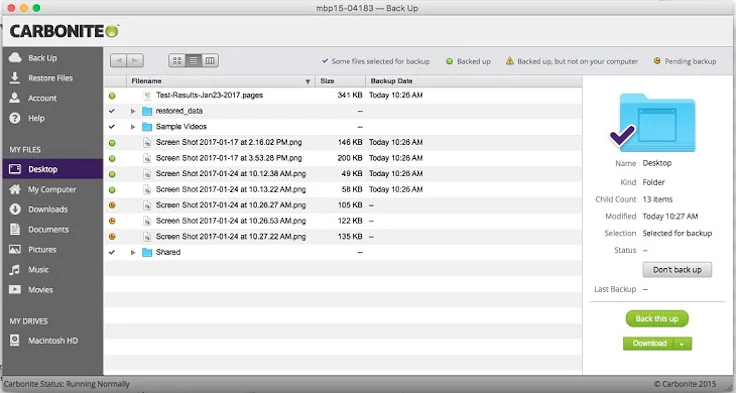Sort by the Filename column header
Viewport: 736px width, 393px height.
pos(221,81)
